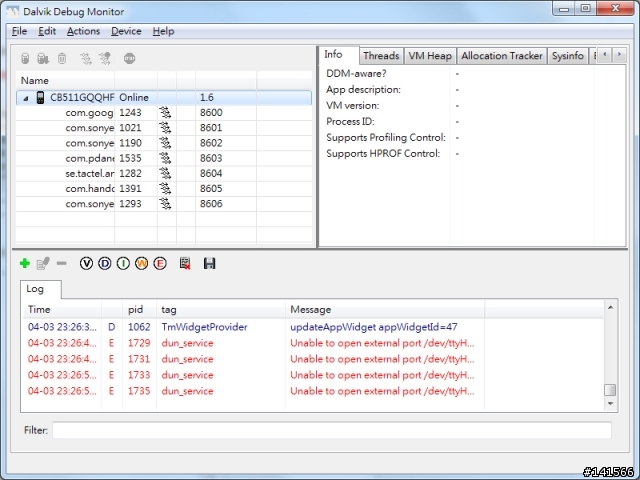The image size is (640, 480).
Task: Click debug bug icon on com.goog row
Action: [165, 113]
